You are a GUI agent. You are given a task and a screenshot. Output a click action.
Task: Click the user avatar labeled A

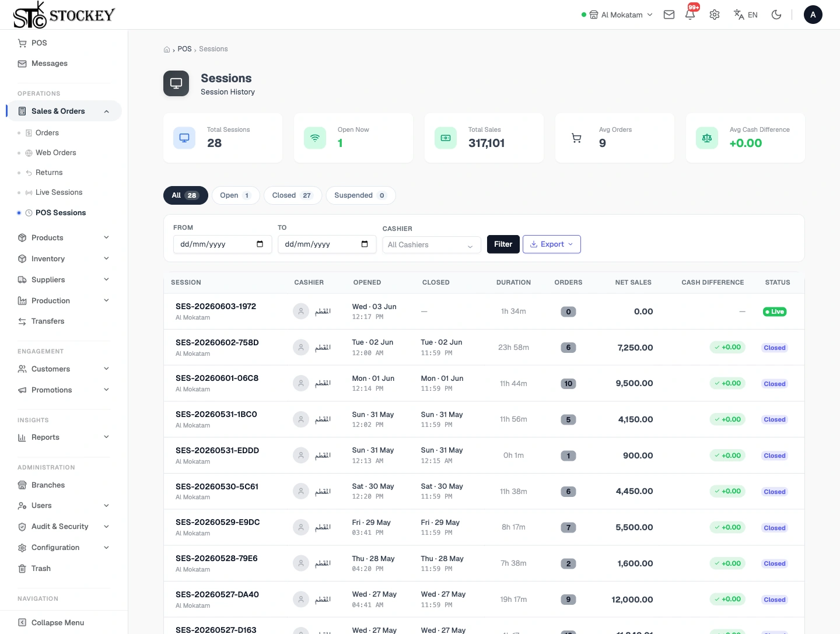pyautogui.click(x=813, y=15)
